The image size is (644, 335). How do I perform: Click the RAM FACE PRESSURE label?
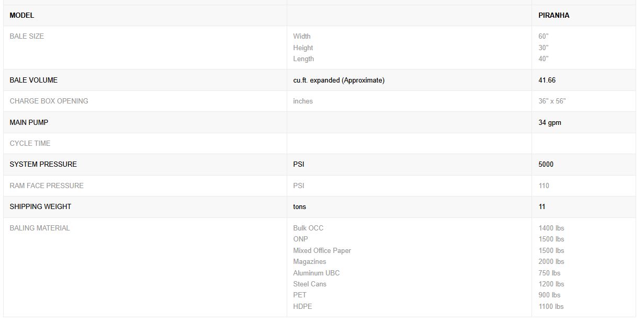tap(47, 186)
